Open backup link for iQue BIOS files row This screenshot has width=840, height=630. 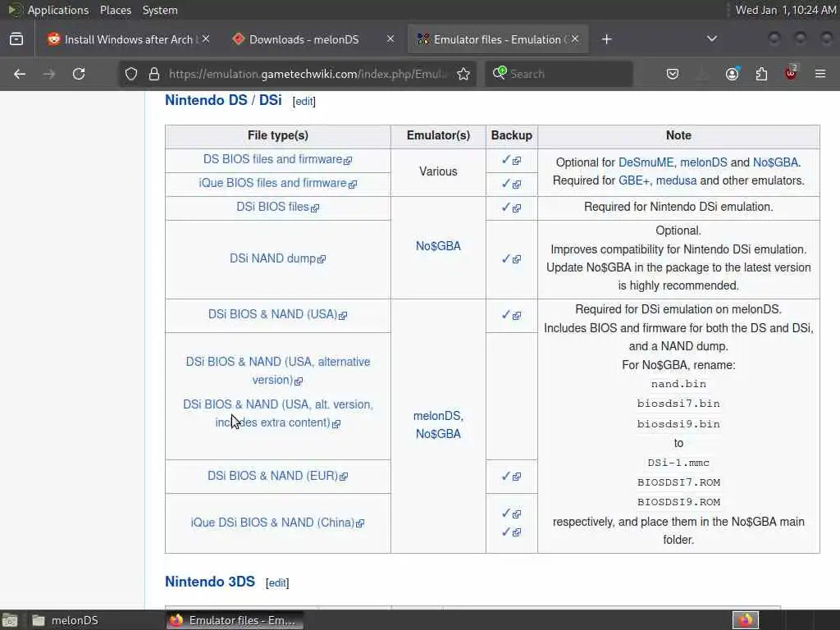tap(511, 184)
